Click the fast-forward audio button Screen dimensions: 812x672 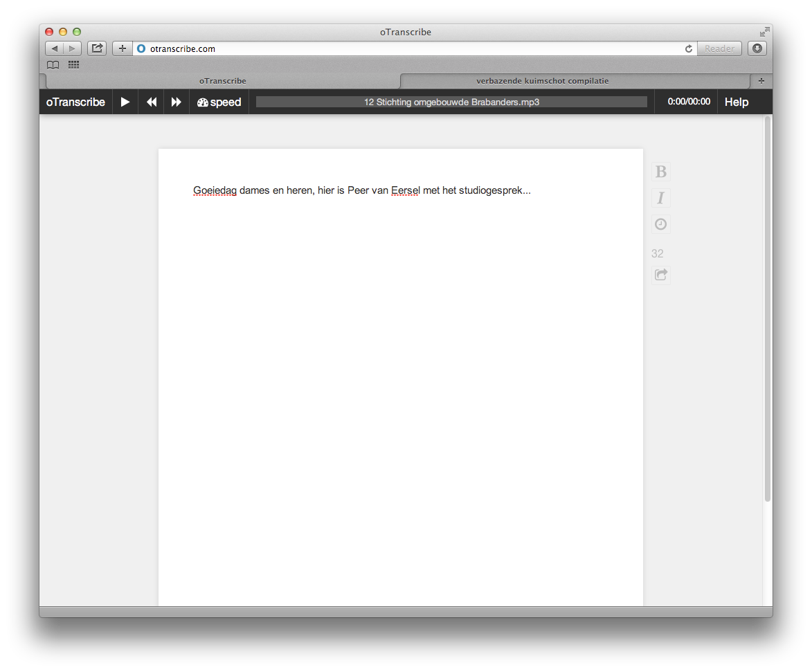tap(177, 102)
